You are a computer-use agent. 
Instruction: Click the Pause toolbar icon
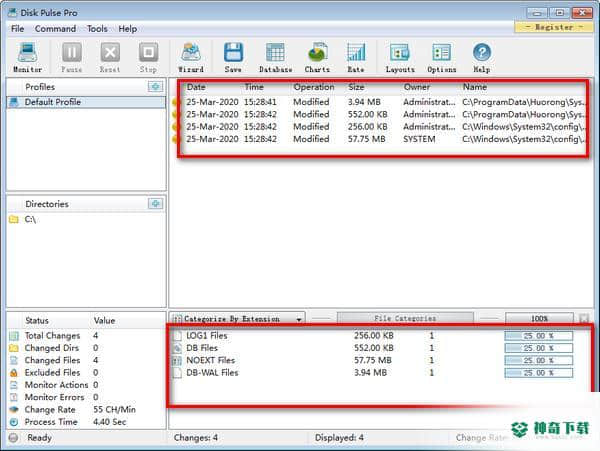(x=72, y=57)
